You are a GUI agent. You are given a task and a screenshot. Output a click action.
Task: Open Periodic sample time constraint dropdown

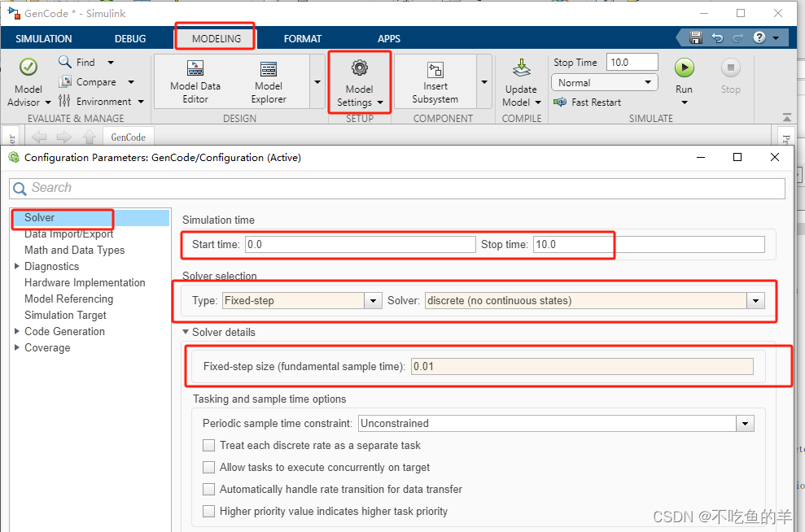745,424
